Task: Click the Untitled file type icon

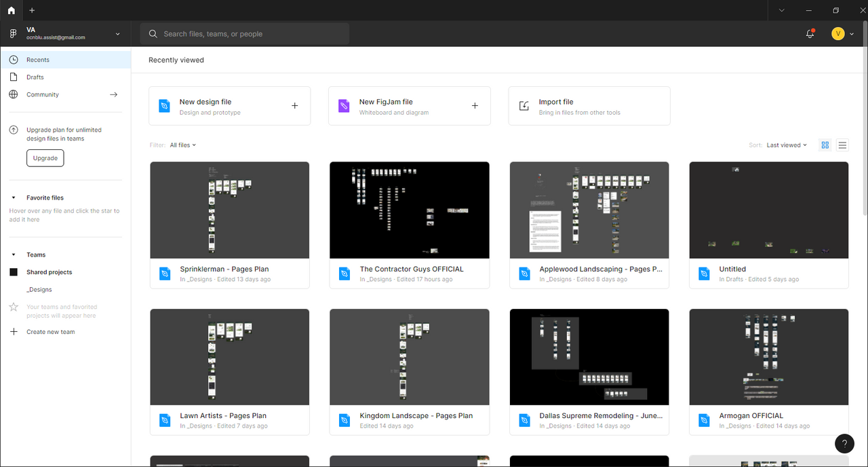Action: (x=704, y=274)
